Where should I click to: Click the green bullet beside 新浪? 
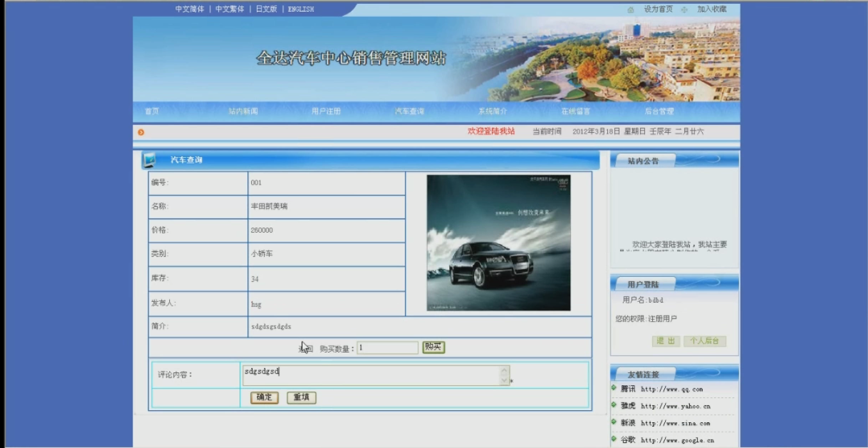(614, 422)
